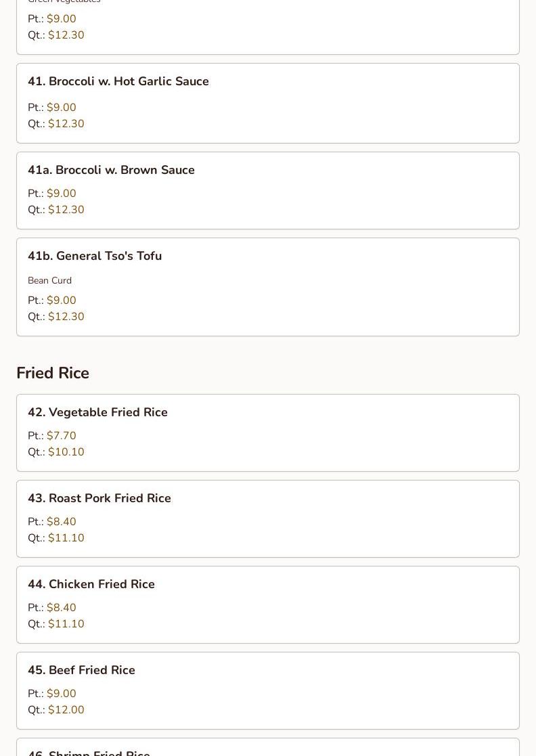The width and height of the screenshot is (536, 756).
Task: Click $12.30 quart price of Broccoli w. Hot Garlic Sauce
Action: pos(66,124)
